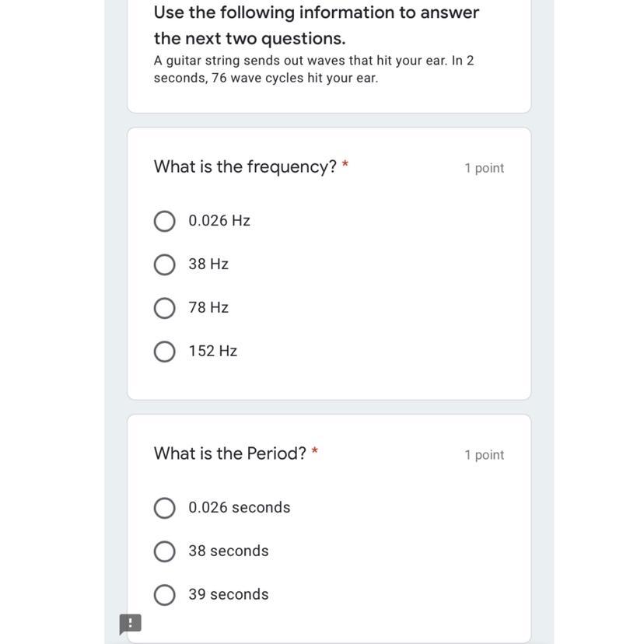Select the 0.026 Hz radio button
Image resolution: width=644 pixels, height=644 pixels.
coord(164,222)
